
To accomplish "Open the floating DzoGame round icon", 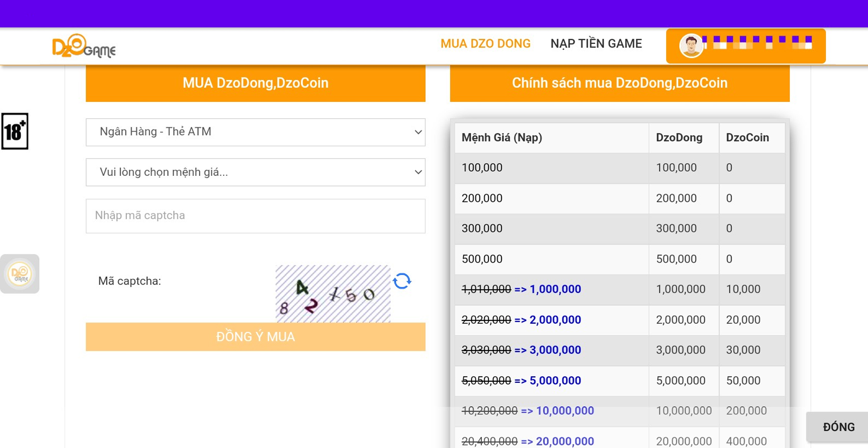I will tap(20, 274).
